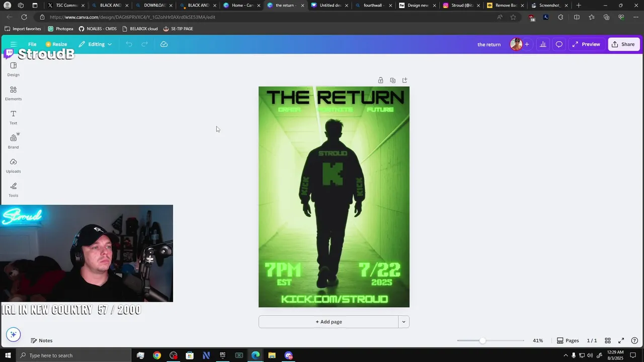The width and height of the screenshot is (644, 362).
Task: Open the help question mark icon
Action: point(634,340)
